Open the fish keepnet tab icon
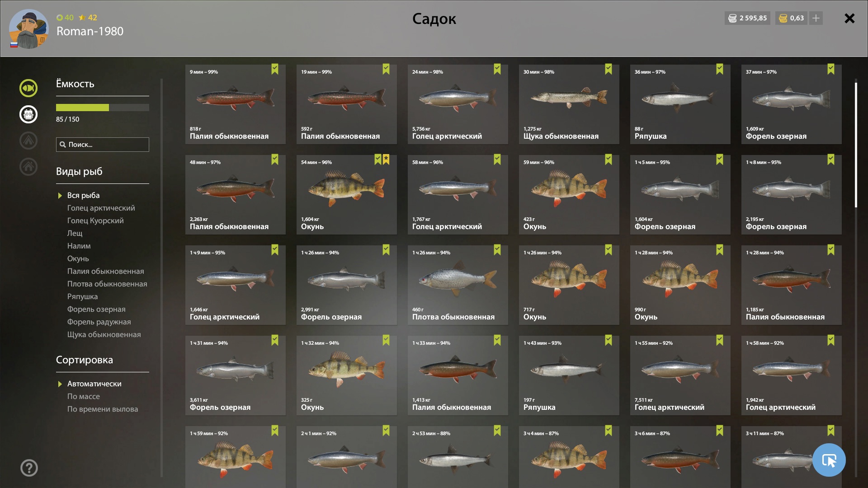 [x=28, y=88]
